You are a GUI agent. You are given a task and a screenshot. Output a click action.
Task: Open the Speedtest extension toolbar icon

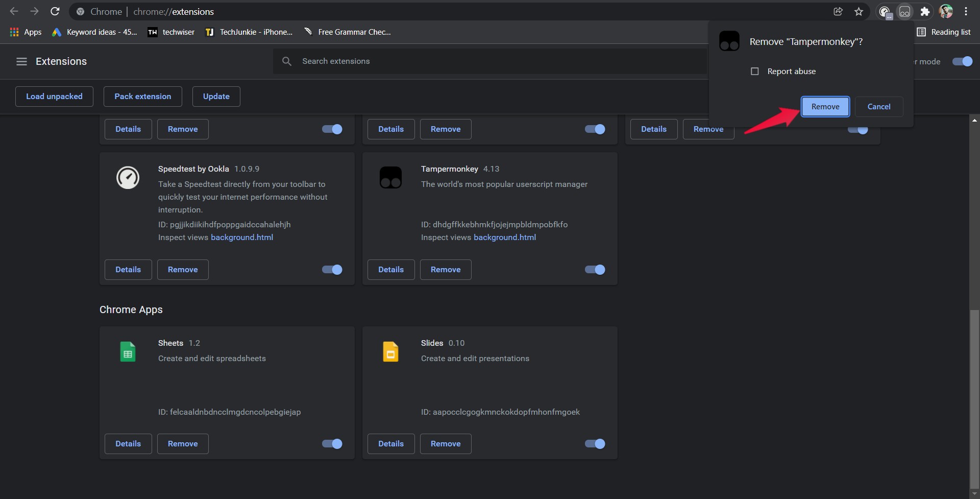coord(885,11)
